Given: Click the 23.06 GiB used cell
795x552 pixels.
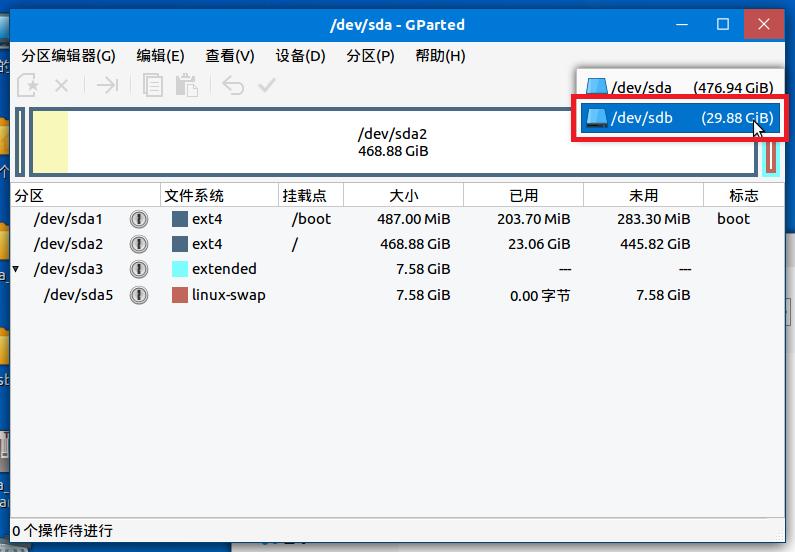Looking at the screenshot, I should point(539,244).
